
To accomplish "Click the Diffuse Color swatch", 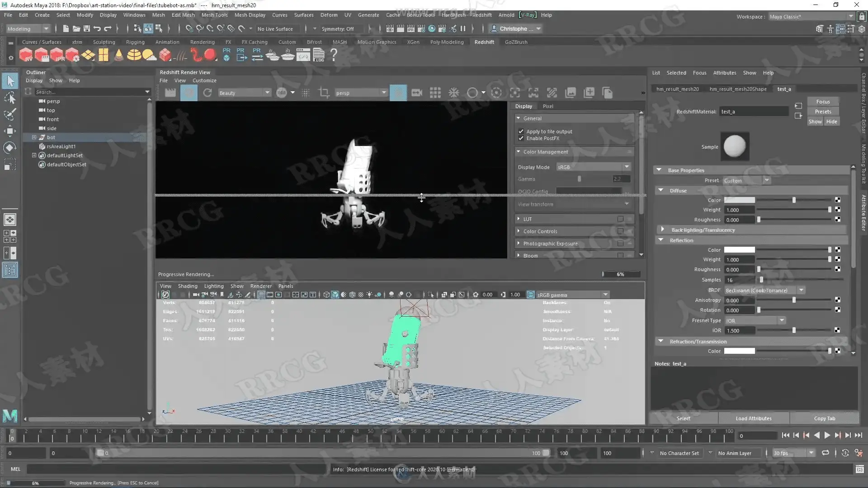I will tap(739, 200).
